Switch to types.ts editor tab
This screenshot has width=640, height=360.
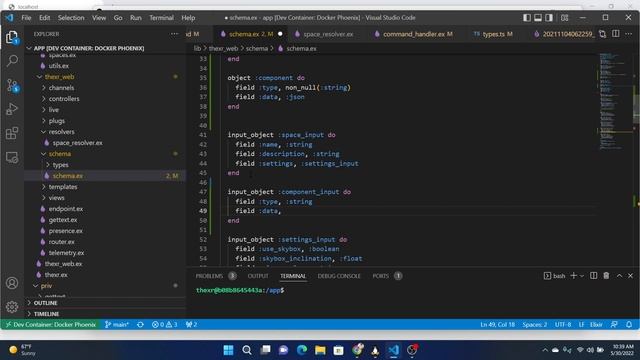pyautogui.click(x=493, y=34)
